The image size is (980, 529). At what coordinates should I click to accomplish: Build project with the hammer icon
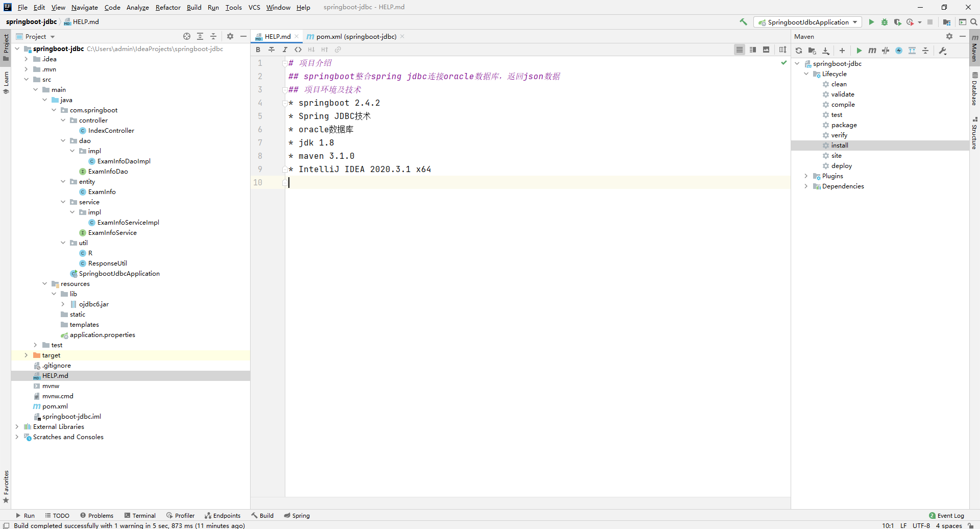pos(743,22)
